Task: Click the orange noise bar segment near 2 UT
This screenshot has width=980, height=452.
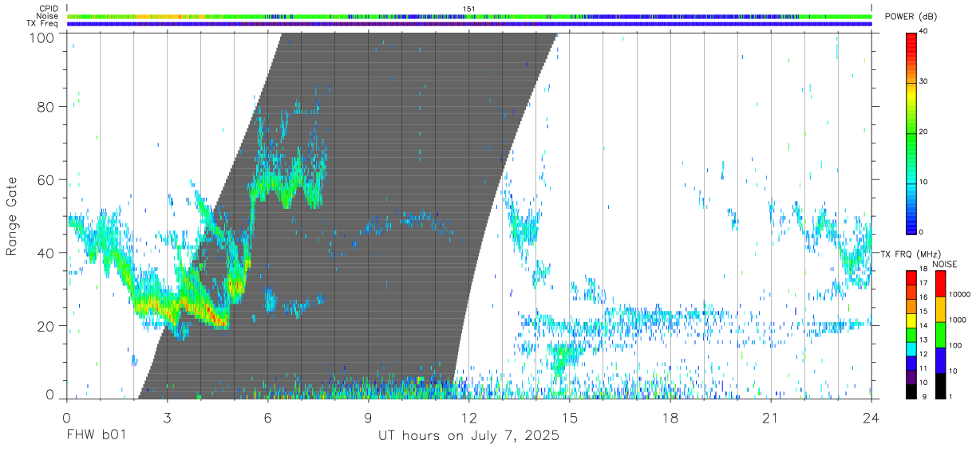Action: pyautogui.click(x=136, y=16)
